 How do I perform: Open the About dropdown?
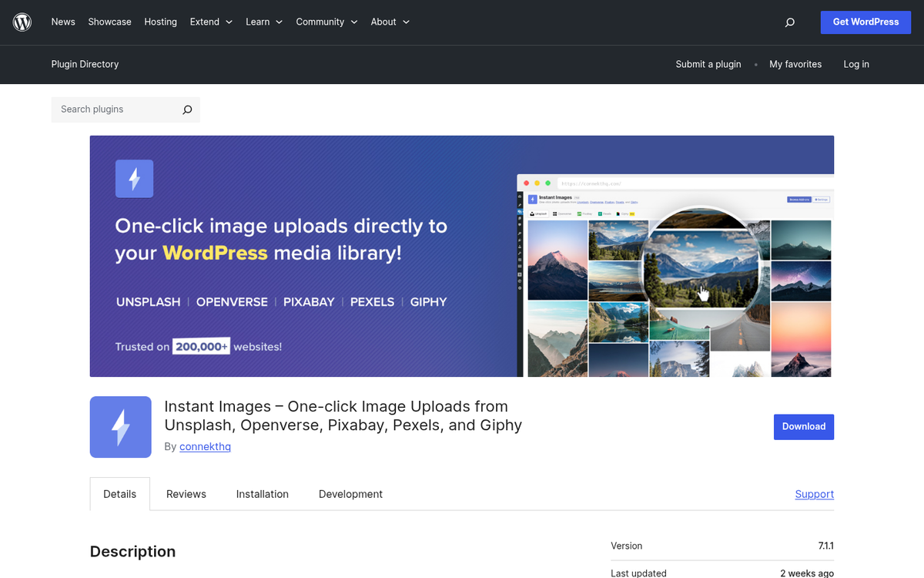point(389,22)
